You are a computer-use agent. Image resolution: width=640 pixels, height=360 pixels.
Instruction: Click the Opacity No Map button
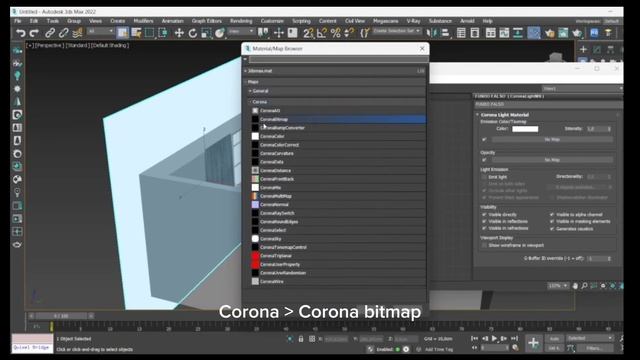[552, 160]
